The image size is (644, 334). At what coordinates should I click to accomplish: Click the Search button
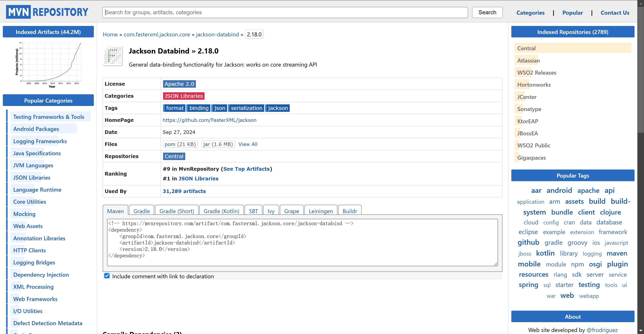[x=487, y=12]
